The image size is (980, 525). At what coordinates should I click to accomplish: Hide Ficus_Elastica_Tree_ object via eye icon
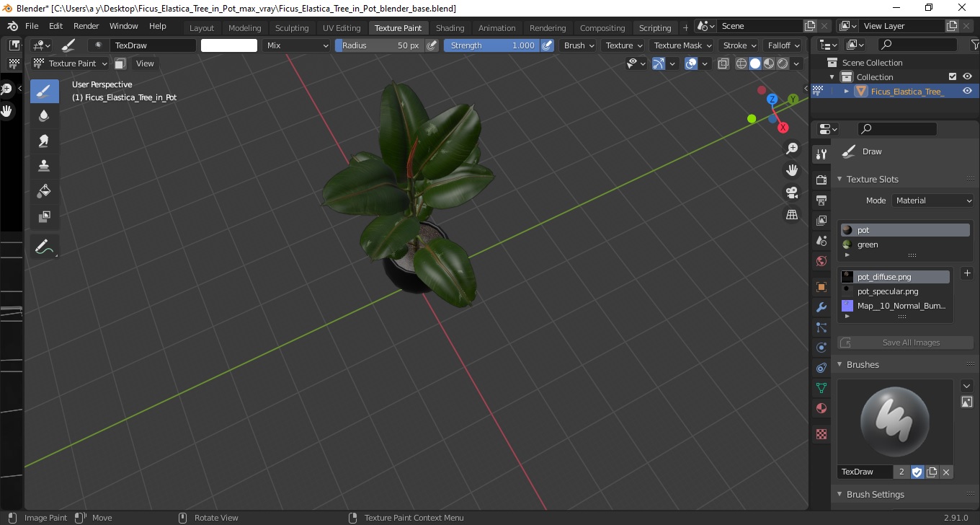click(967, 91)
